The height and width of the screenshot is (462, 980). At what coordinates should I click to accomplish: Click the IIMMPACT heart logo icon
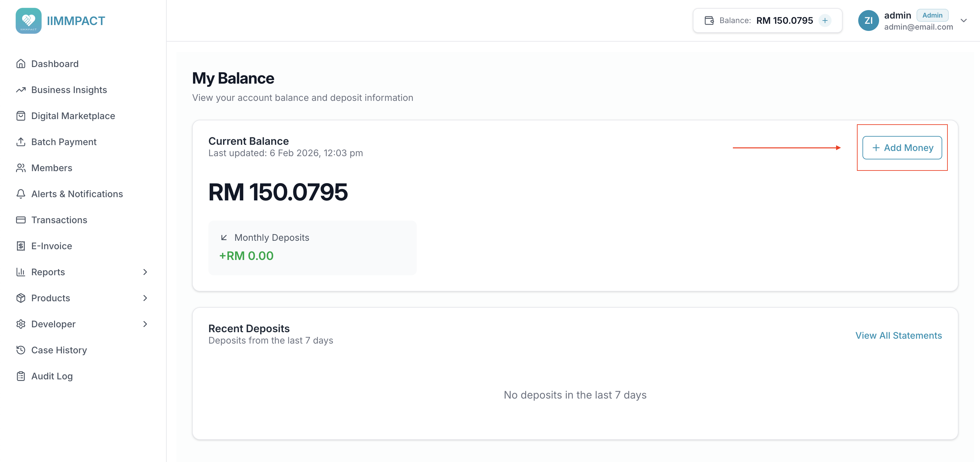pos(29,20)
